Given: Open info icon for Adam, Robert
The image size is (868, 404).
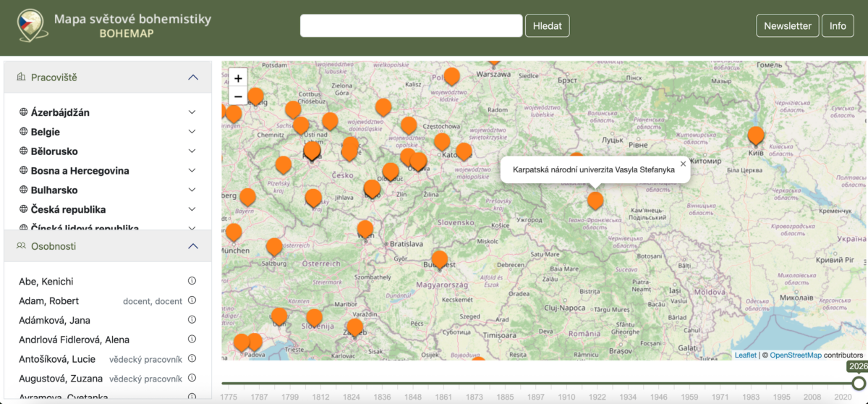Looking at the screenshot, I should pyautogui.click(x=192, y=300).
